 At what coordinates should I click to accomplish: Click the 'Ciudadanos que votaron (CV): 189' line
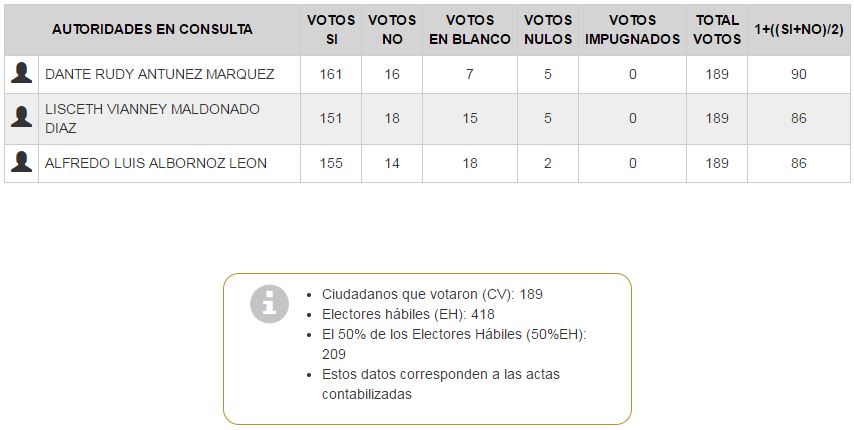[x=432, y=294]
